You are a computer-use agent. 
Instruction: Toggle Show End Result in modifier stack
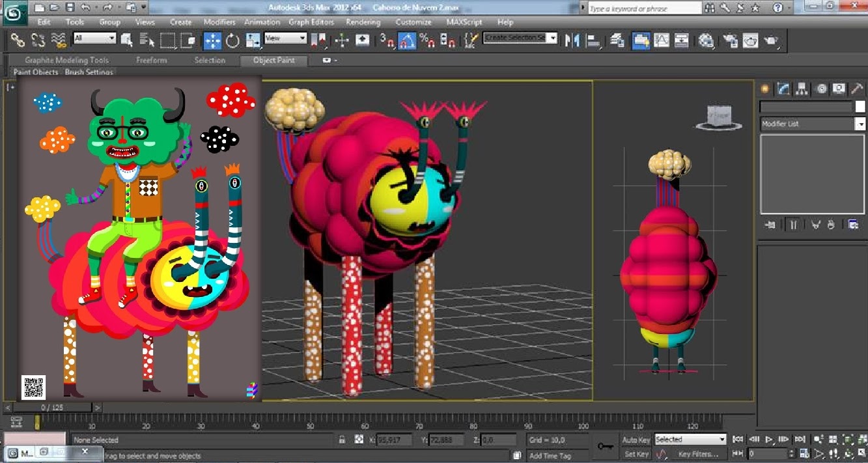793,225
